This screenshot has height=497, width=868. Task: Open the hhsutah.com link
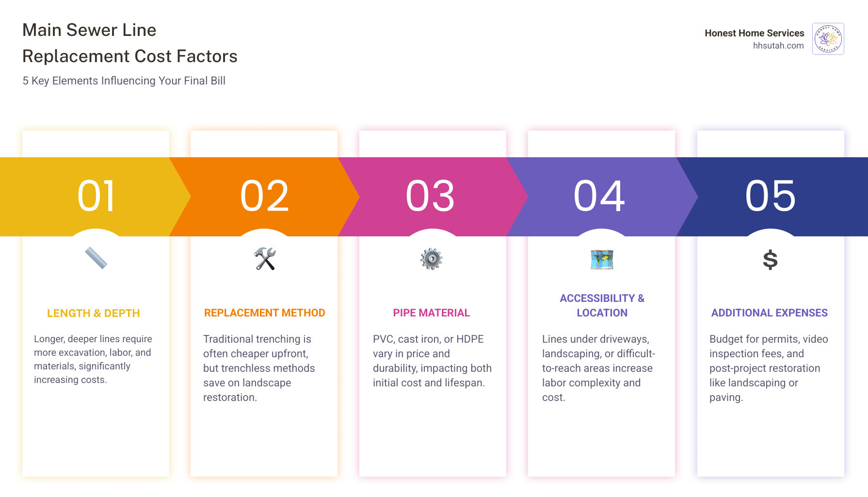point(778,46)
